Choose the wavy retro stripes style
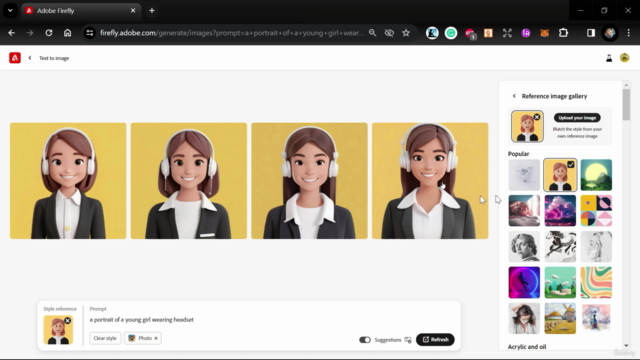640x360 pixels. point(596,282)
